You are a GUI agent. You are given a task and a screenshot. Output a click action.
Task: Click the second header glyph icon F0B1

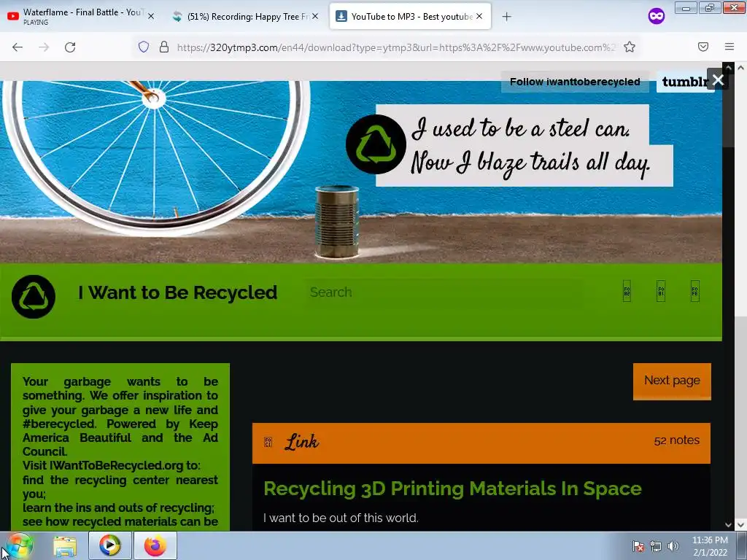pyautogui.click(x=661, y=291)
